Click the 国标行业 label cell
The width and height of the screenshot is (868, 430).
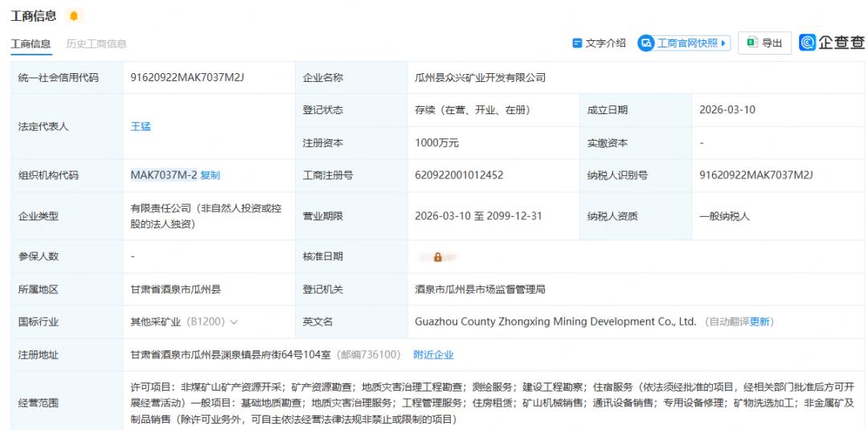point(67,322)
